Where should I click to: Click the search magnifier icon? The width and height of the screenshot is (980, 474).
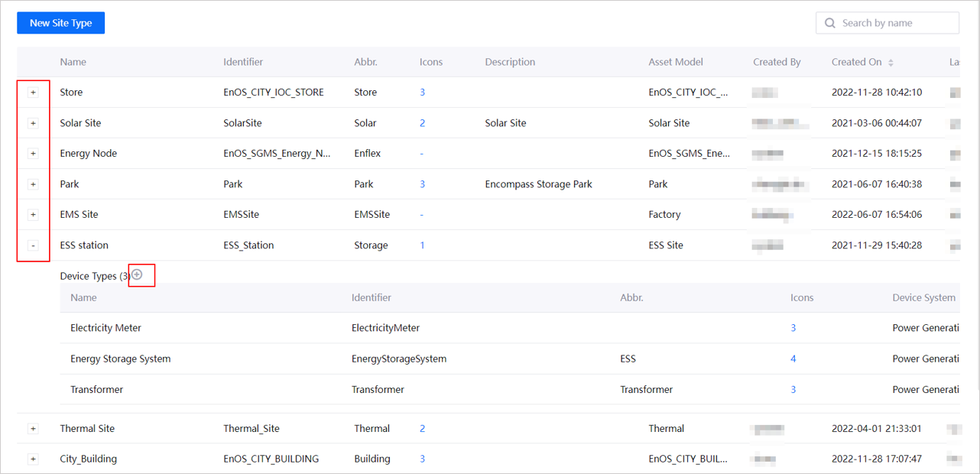tap(830, 23)
